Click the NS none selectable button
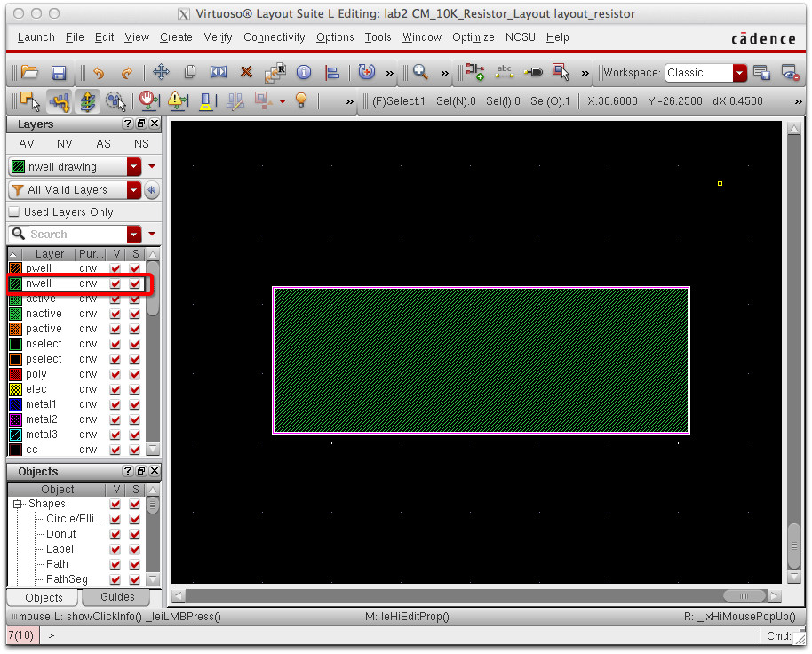This screenshot has height=654, width=812. (x=141, y=144)
